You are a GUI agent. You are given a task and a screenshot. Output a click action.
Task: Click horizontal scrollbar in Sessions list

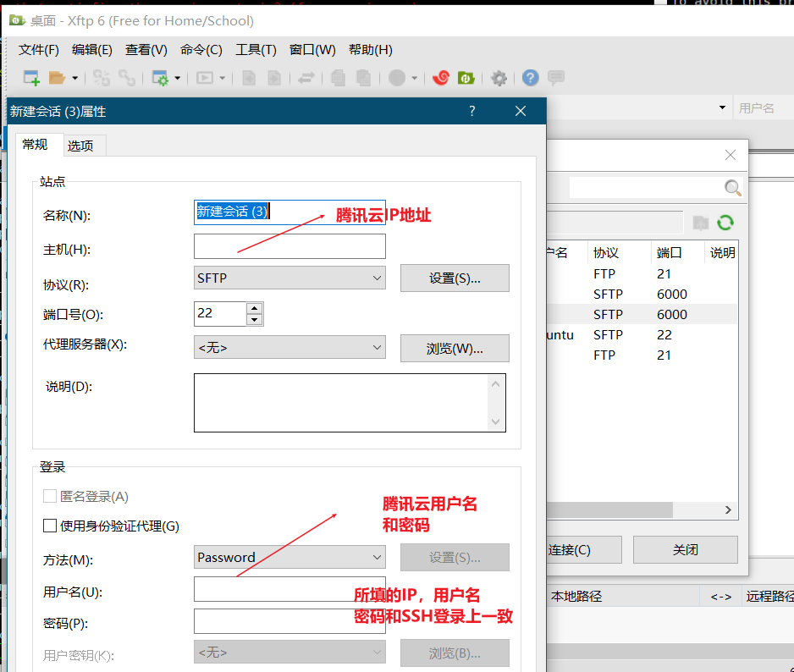click(609, 510)
